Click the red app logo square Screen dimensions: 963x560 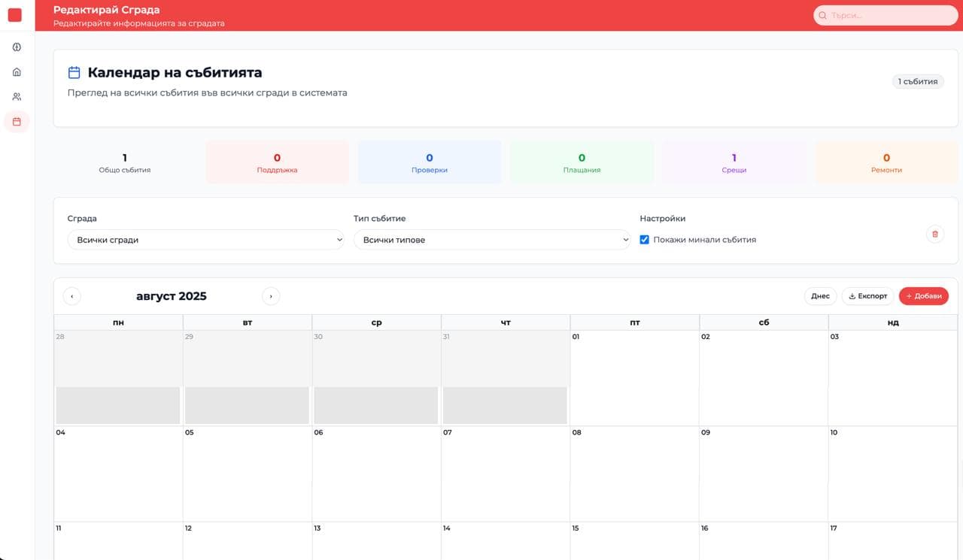coord(14,15)
